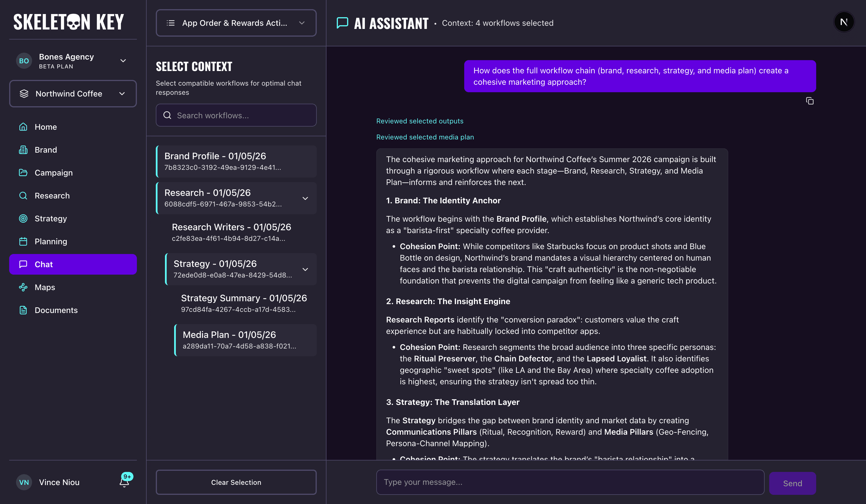Click the Research magnifier icon in sidebar
The width and height of the screenshot is (866, 504).
tap(23, 196)
